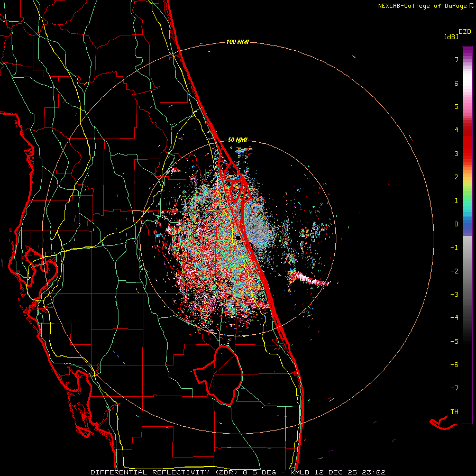Image resolution: width=476 pixels, height=476 pixels.
Task: Click the 50 NMI range ring label
Action: (237, 140)
